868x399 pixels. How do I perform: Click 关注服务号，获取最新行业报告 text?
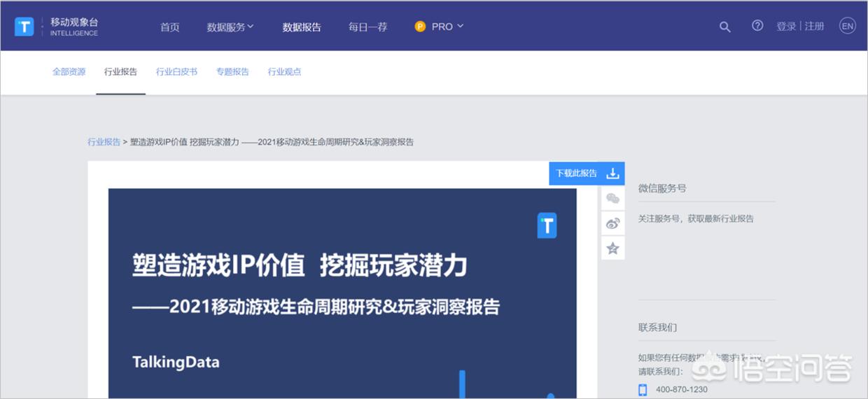click(696, 218)
